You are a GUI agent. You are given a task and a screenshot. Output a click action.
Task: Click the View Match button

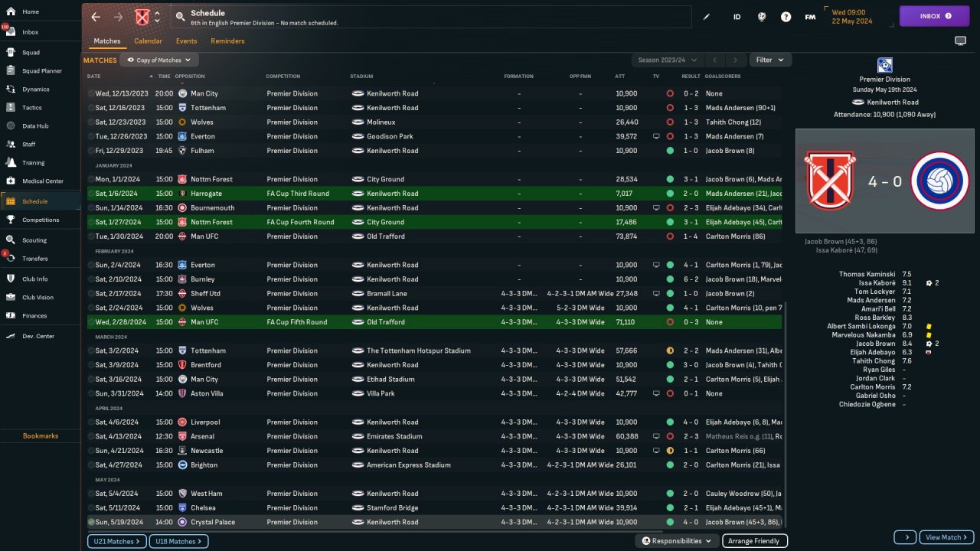click(x=947, y=537)
